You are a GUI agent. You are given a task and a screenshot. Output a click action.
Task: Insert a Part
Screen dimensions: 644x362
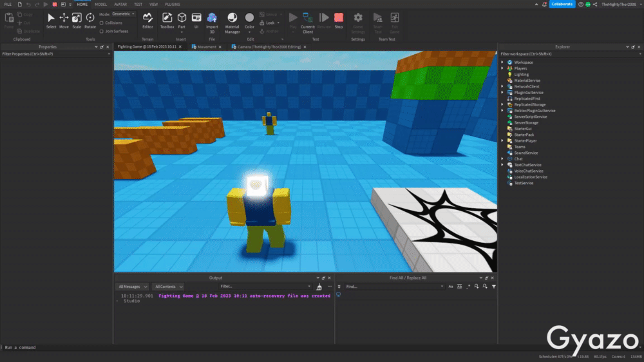pyautogui.click(x=182, y=21)
